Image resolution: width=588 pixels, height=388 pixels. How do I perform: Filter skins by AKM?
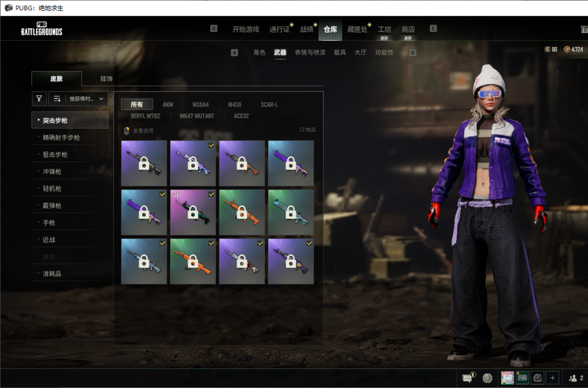[168, 104]
